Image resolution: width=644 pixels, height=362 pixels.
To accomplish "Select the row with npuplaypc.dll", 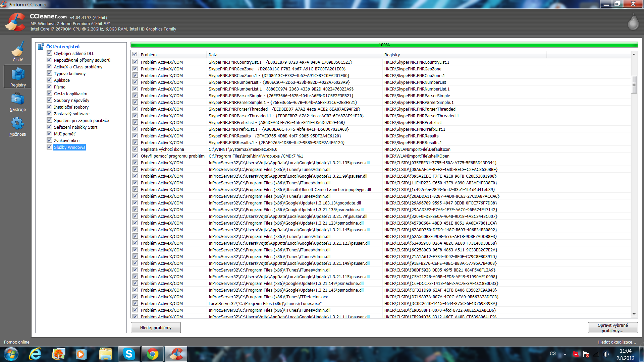I will (x=381, y=189).
